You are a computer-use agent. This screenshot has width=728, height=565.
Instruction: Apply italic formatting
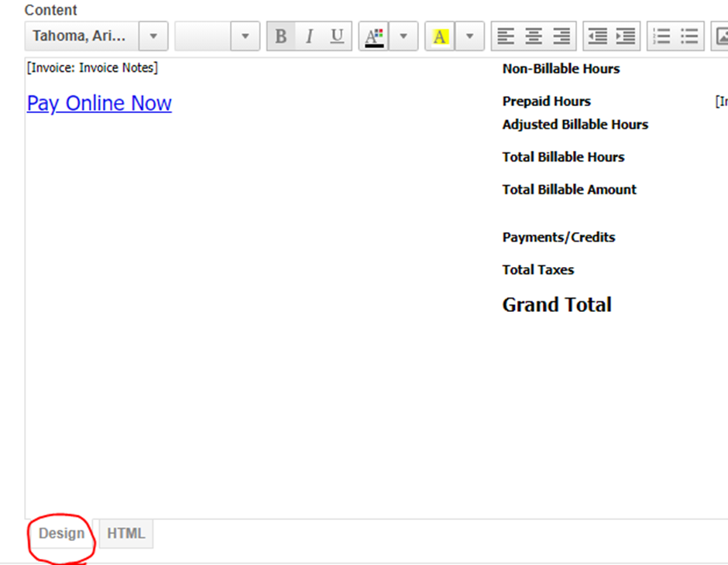(308, 36)
